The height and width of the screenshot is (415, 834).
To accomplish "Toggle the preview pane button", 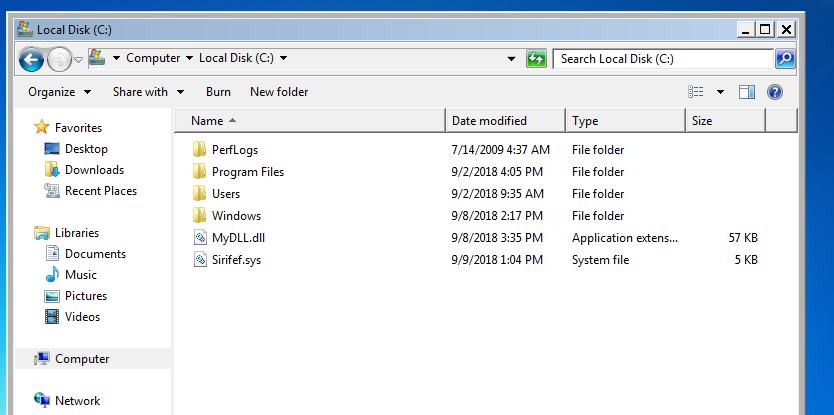I will 747,92.
